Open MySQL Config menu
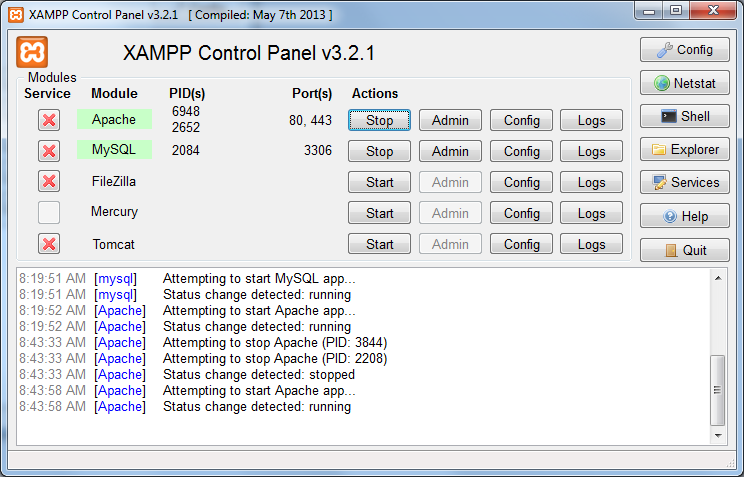 coord(521,151)
